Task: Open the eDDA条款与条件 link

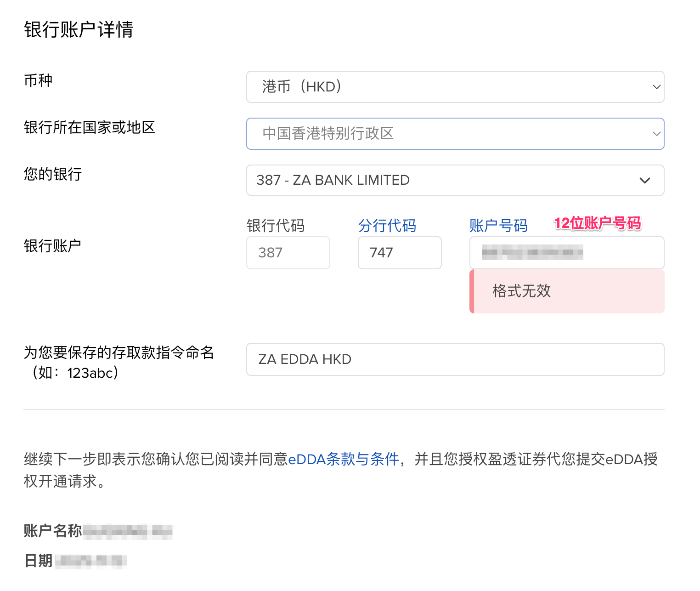Action: point(344,459)
